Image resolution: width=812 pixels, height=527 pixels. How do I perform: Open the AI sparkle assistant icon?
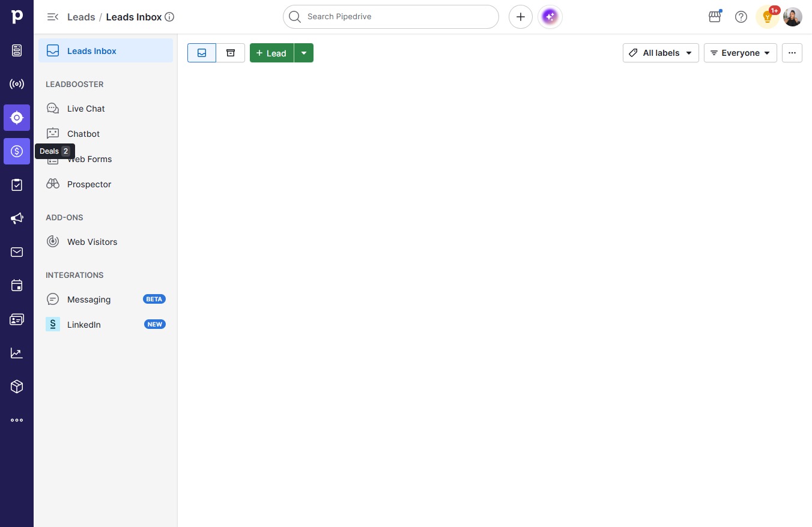pos(550,17)
